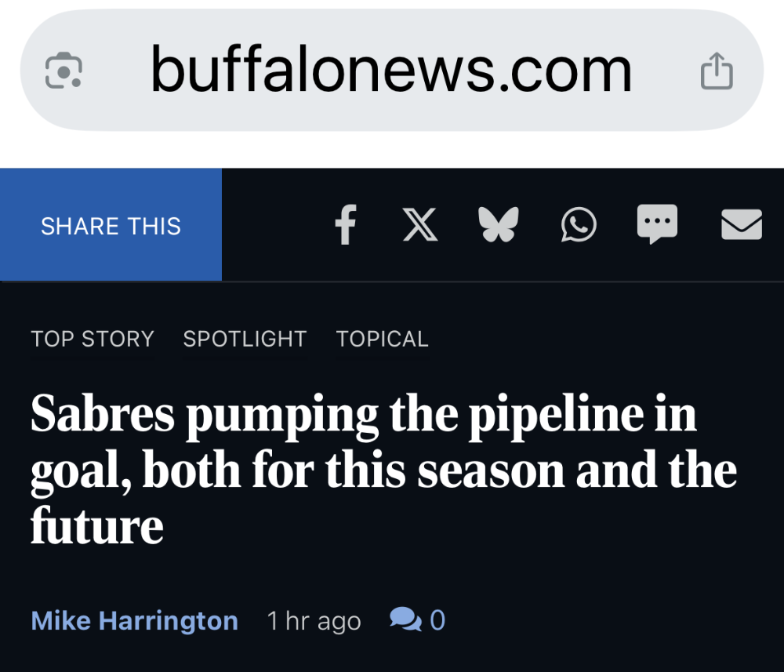Click the SHARE THIS button
The image size is (784, 672).
[x=111, y=224]
